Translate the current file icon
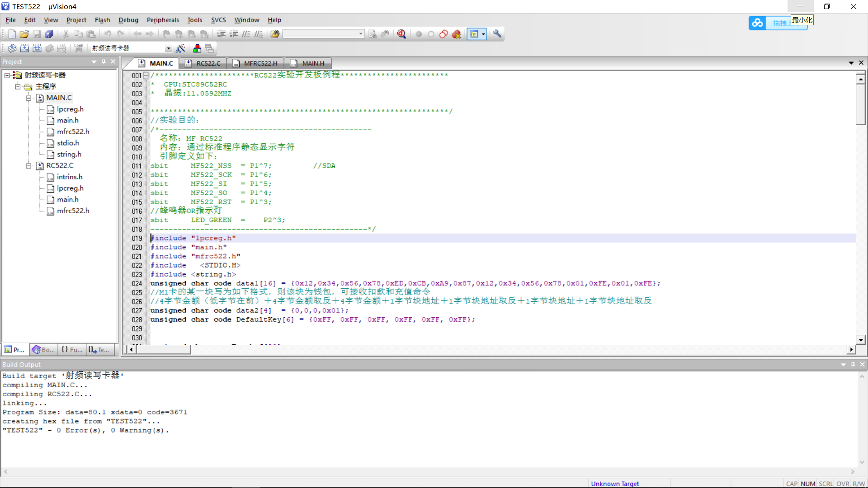868x488 pixels. tap(12, 48)
